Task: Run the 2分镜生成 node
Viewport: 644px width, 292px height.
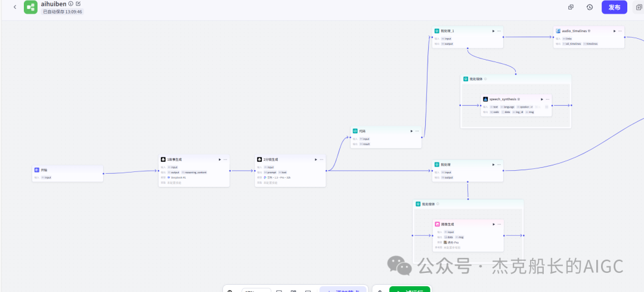Action: click(x=316, y=159)
